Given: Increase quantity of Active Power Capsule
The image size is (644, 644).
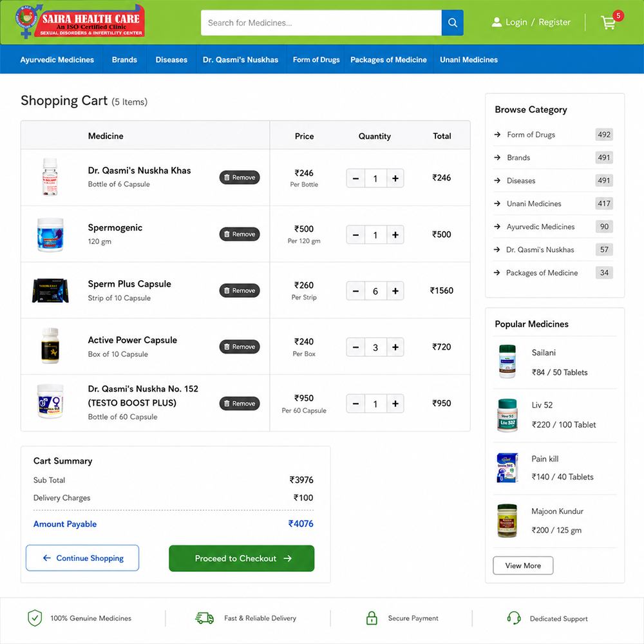Looking at the screenshot, I should [x=395, y=348].
